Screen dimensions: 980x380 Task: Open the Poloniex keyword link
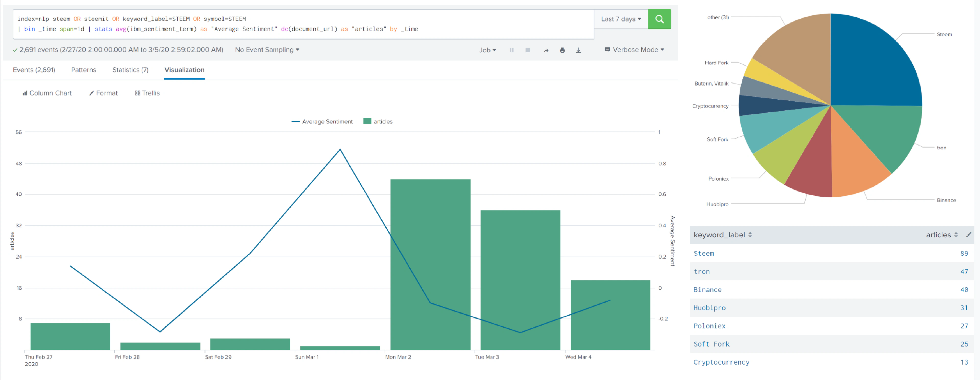[x=709, y=326]
